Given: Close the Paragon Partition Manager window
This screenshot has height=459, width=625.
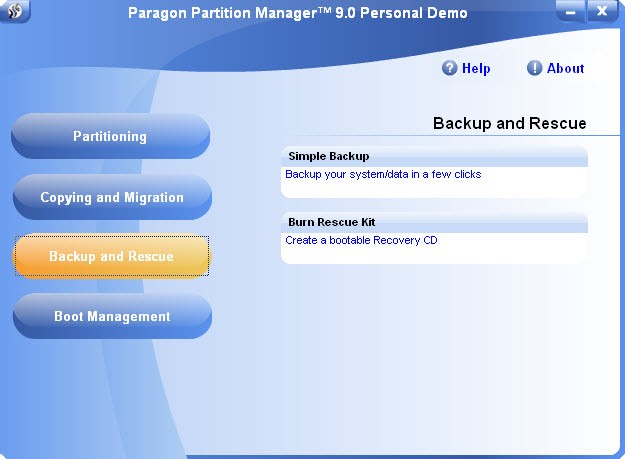Looking at the screenshot, I should [601, 12].
